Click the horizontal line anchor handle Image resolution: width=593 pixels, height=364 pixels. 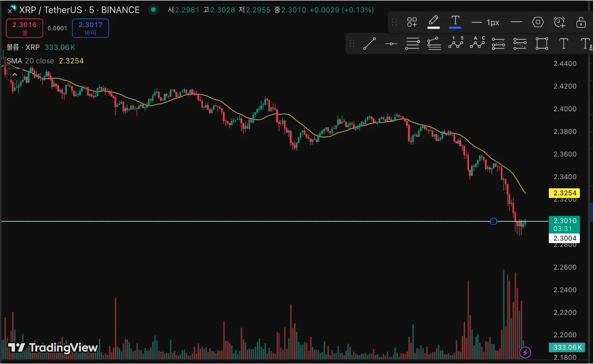(x=493, y=221)
